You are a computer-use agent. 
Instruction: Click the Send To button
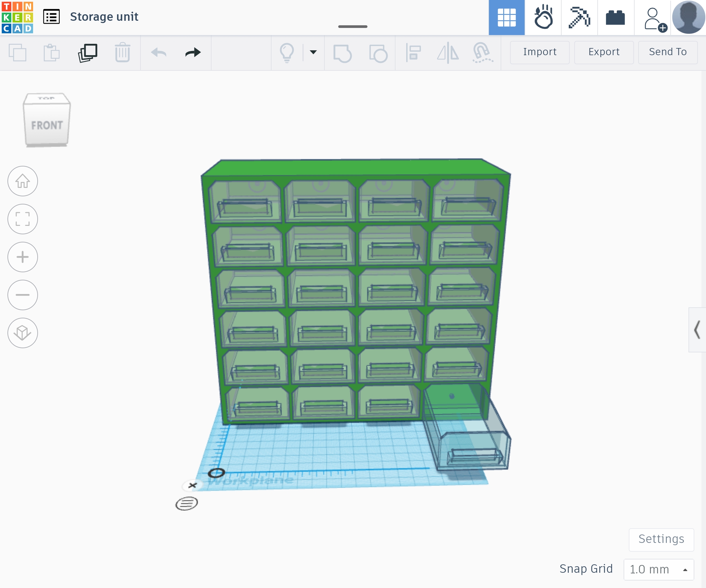(668, 52)
